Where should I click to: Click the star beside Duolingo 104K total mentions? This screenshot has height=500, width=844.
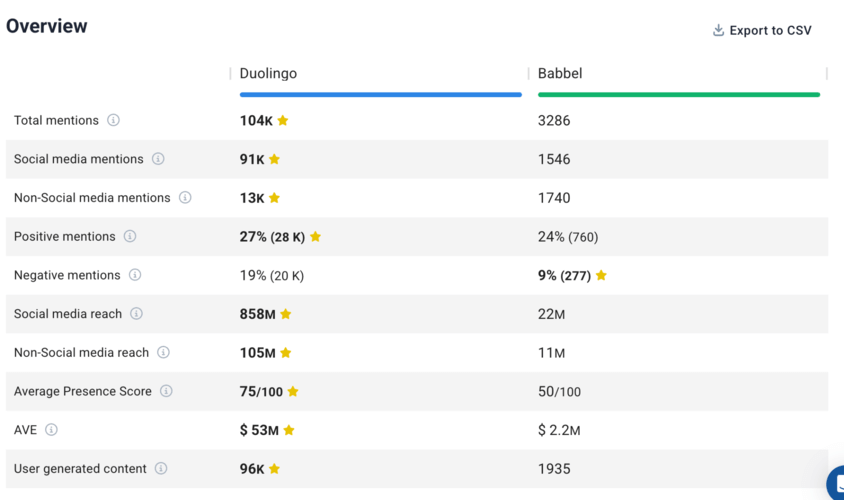283,120
